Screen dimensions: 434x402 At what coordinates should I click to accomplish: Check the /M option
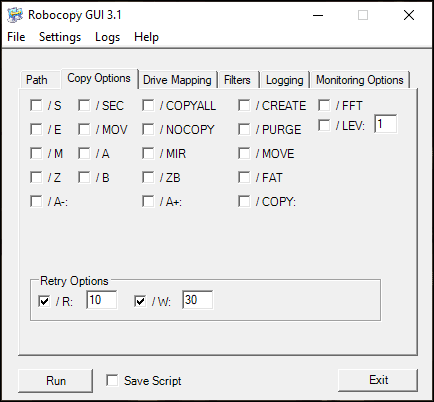pos(36,154)
